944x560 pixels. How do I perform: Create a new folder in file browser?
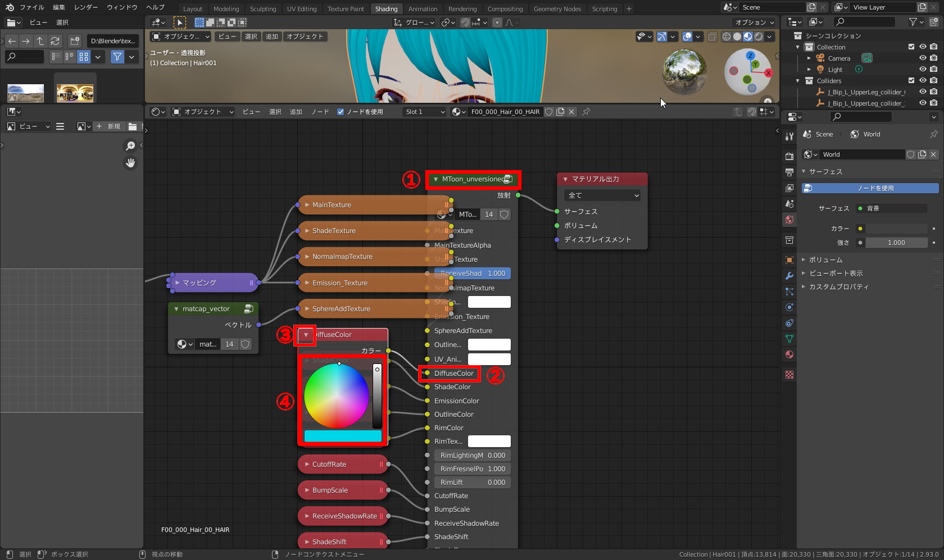pos(75,41)
